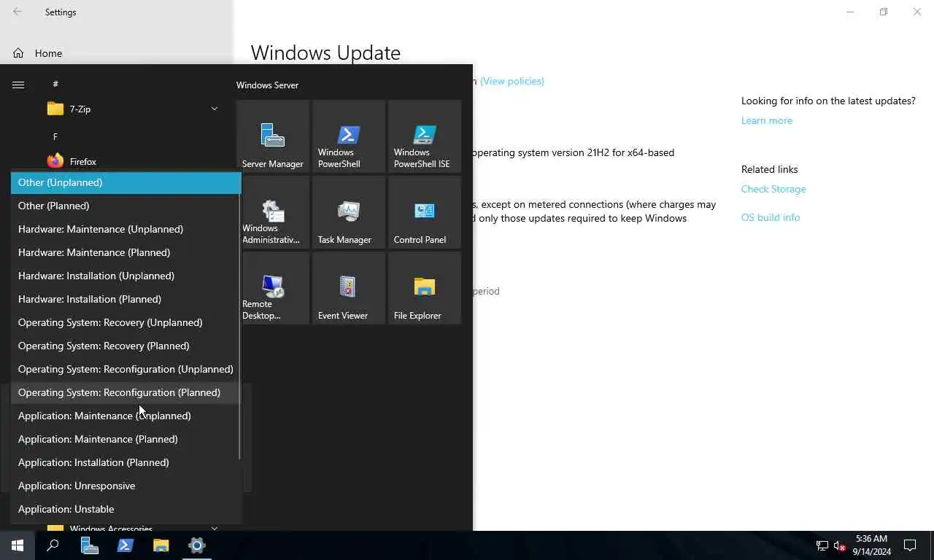Screen dimensions: 934x560
Task: Launch the Task Manager tile
Action: tap(349, 212)
